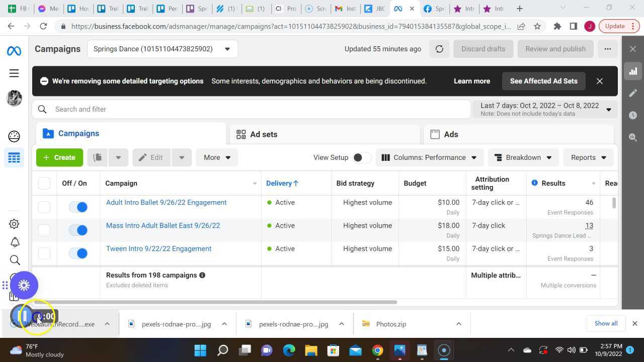
Task: Click the refresh data icon
Action: 439,49
